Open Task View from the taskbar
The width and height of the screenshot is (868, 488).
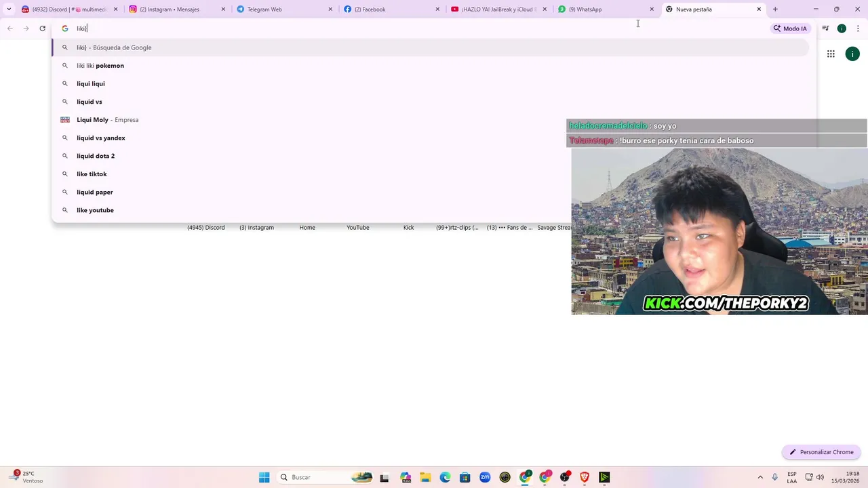tap(384, 477)
